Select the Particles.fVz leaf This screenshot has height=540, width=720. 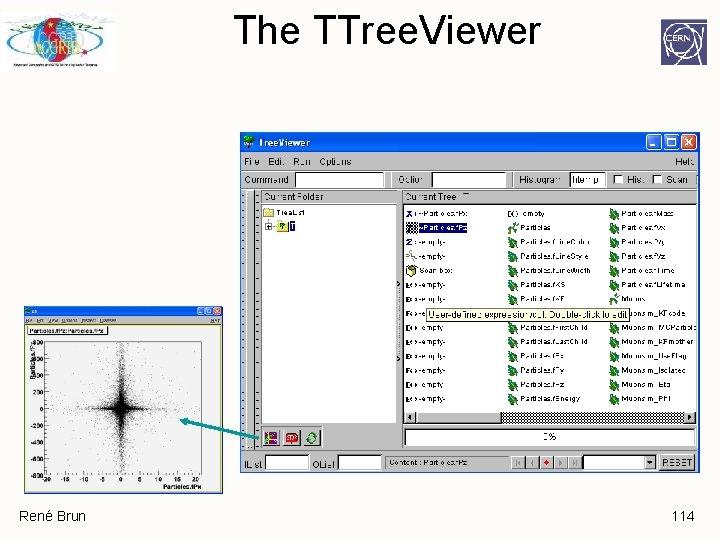637,256
